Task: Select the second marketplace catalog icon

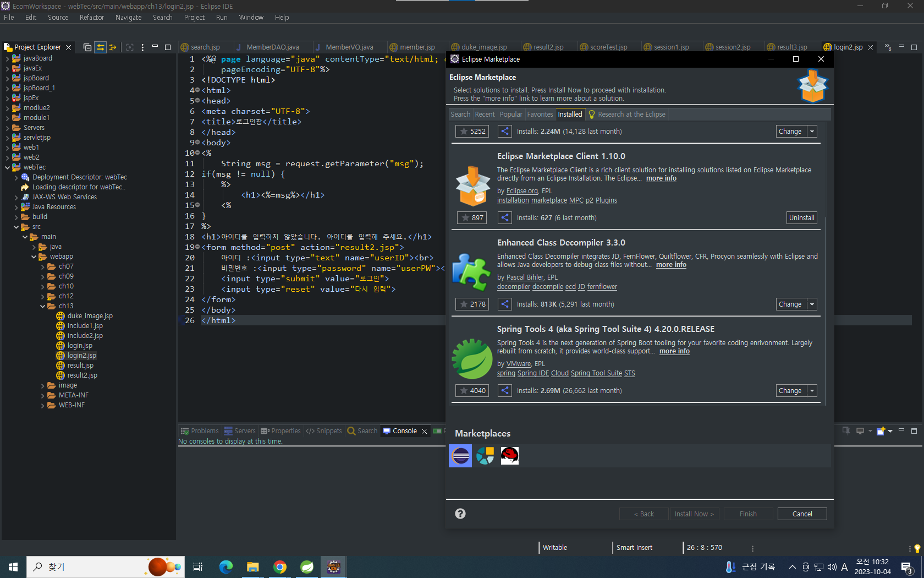Action: (485, 456)
